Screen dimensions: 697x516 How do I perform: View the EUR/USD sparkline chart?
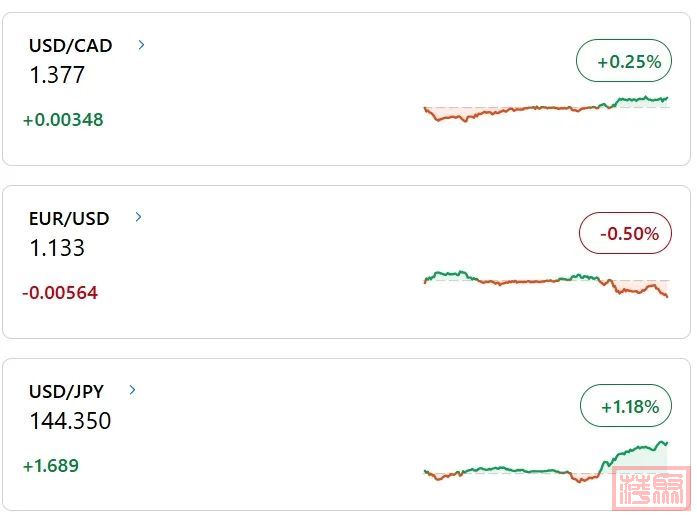click(x=546, y=284)
